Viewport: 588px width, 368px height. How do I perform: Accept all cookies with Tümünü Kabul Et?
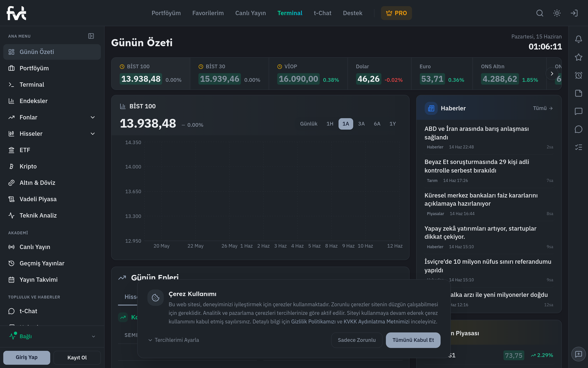click(x=413, y=340)
